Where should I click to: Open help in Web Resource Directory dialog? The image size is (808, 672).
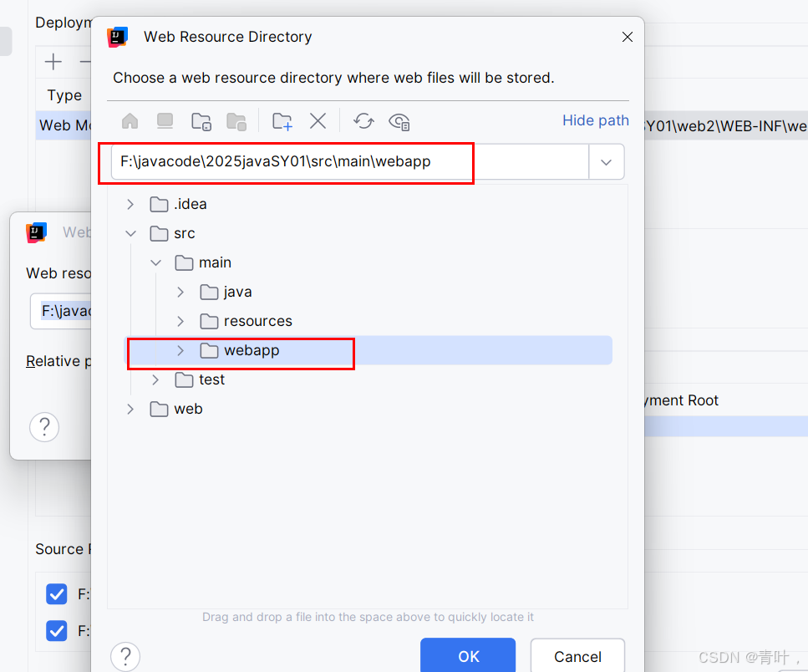pos(125,657)
